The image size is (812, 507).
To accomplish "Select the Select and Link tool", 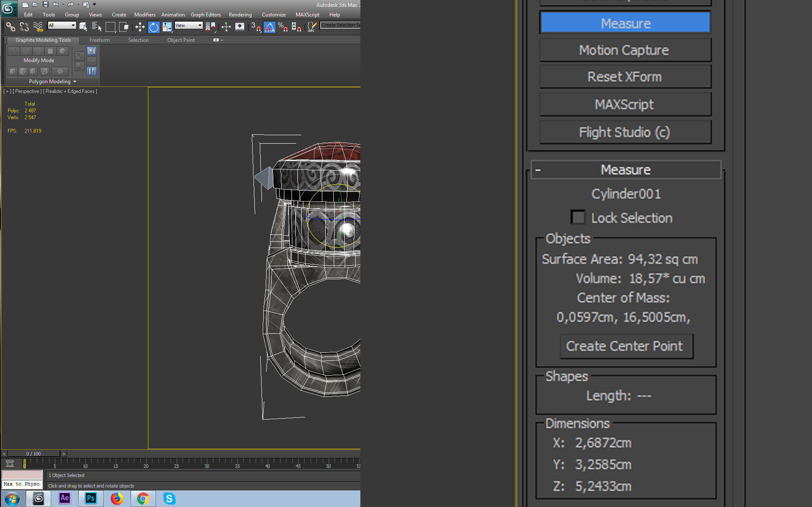I will click(x=11, y=27).
